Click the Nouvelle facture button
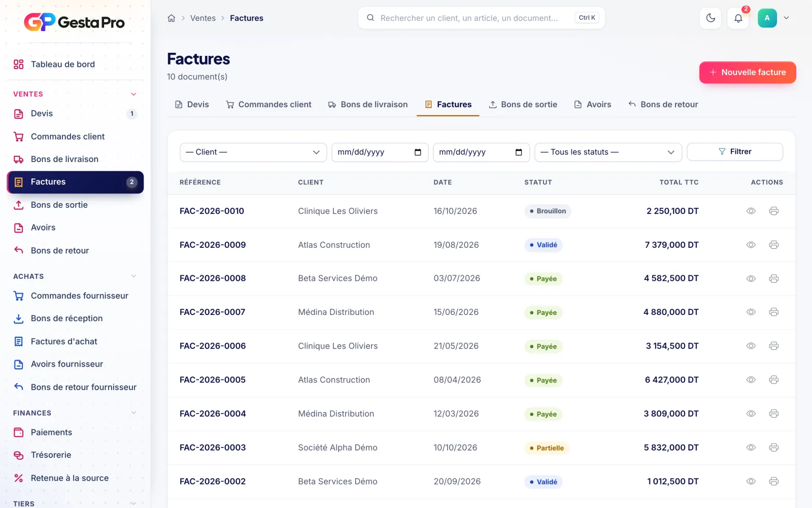This screenshot has height=508, width=812. [x=748, y=73]
